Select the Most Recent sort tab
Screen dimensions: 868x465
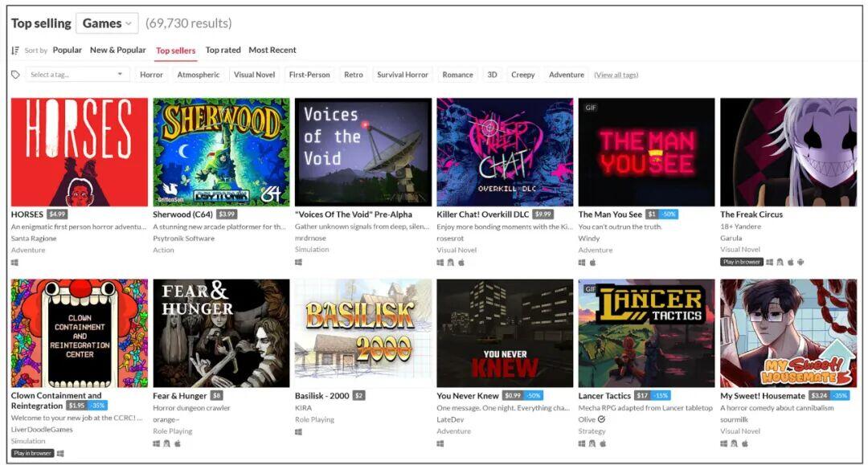click(272, 50)
